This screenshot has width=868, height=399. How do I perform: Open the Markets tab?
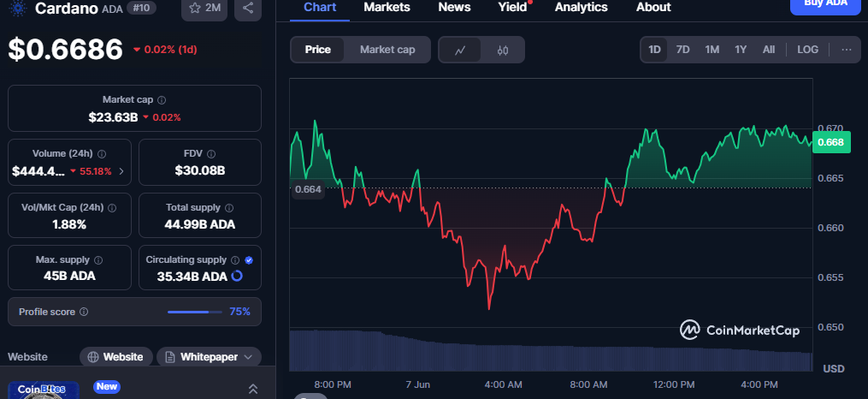(387, 8)
